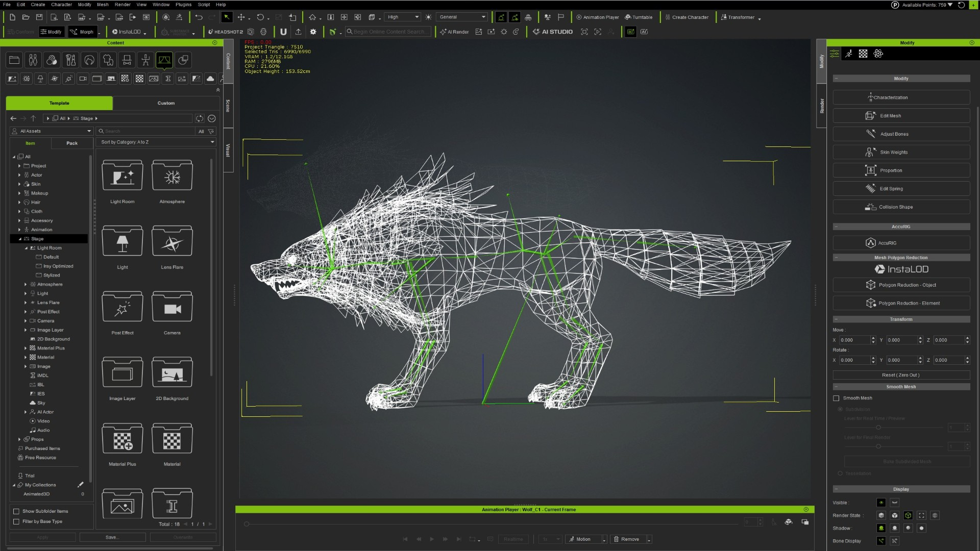Open the Character menu
980x551 pixels.
(x=61, y=5)
